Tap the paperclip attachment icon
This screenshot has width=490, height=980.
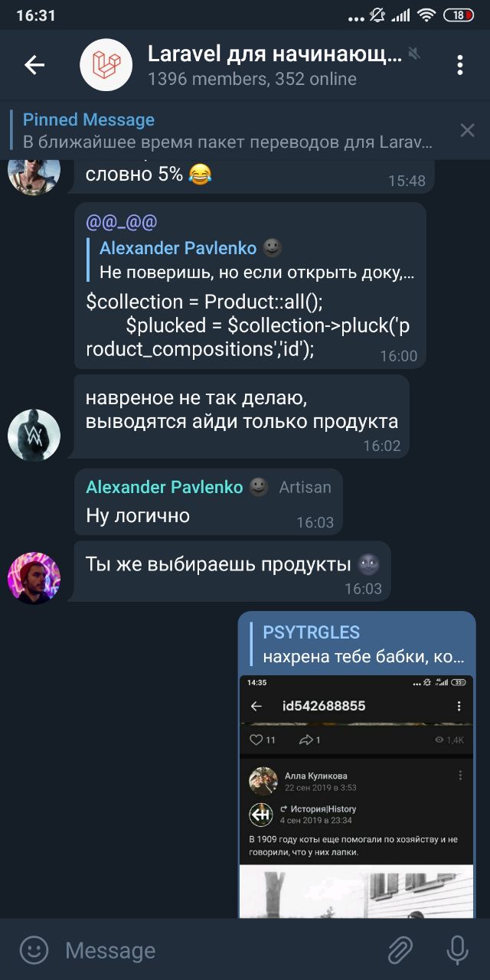point(400,950)
